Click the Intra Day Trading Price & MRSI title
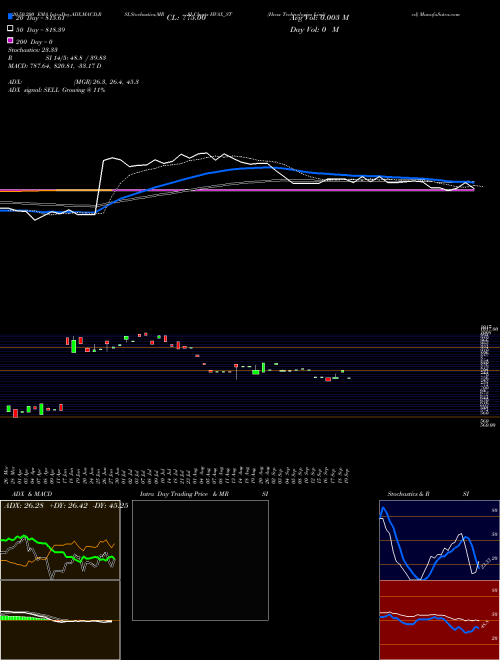 tap(204, 494)
